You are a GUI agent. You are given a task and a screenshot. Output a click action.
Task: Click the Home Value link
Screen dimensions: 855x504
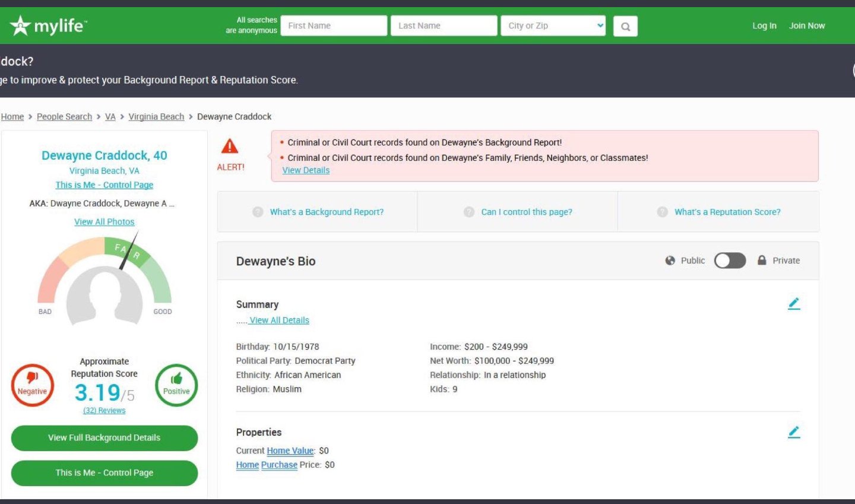click(x=290, y=451)
